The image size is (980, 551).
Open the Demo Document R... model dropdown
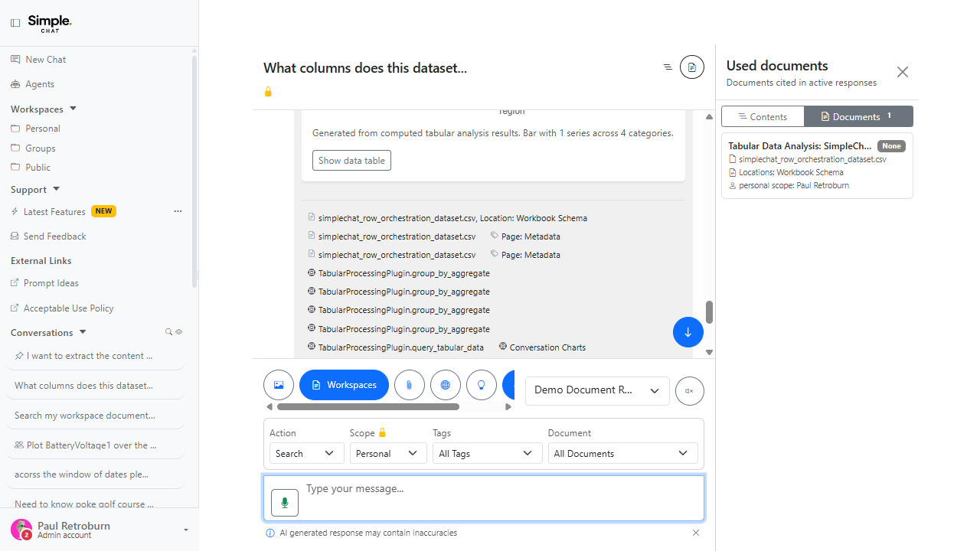tap(597, 390)
